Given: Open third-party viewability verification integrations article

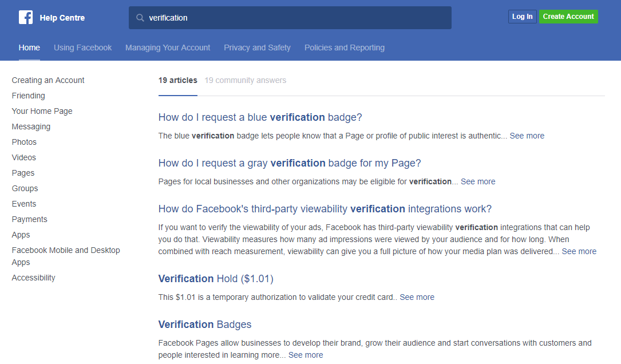Looking at the screenshot, I should point(325,209).
